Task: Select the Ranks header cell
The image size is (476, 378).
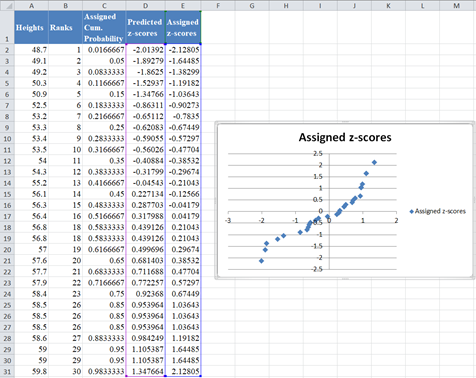Action: [x=65, y=27]
